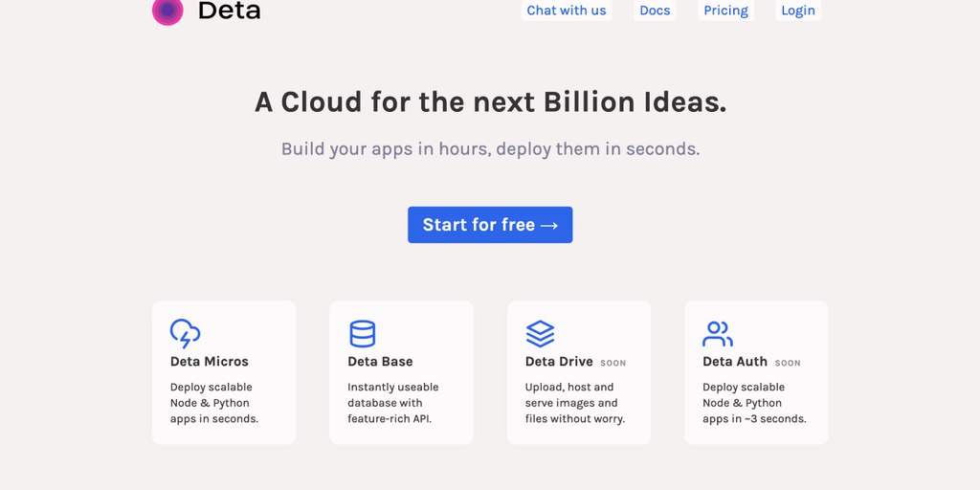Select the Deta Base card title
Screen dimensions: 980x490
click(380, 361)
